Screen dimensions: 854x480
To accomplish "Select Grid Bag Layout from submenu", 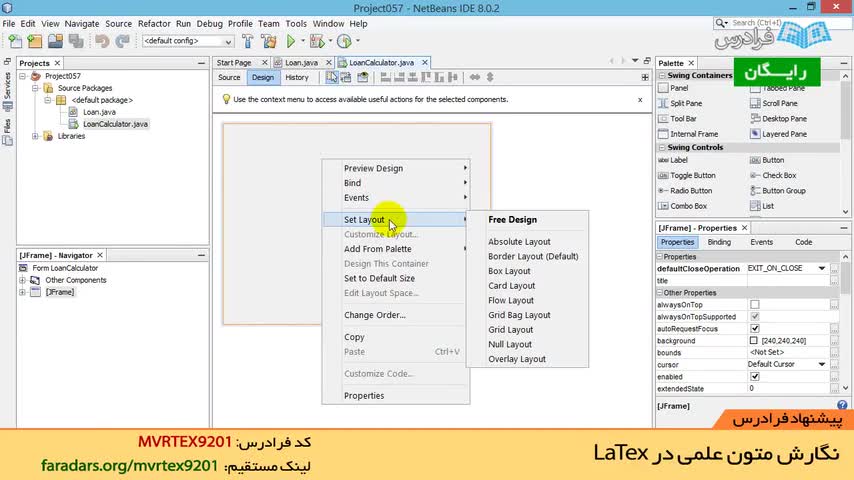I will pos(519,315).
